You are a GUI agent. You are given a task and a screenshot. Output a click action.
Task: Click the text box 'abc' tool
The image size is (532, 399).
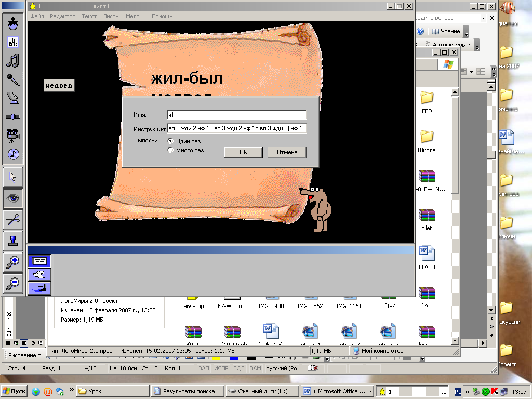(13, 42)
